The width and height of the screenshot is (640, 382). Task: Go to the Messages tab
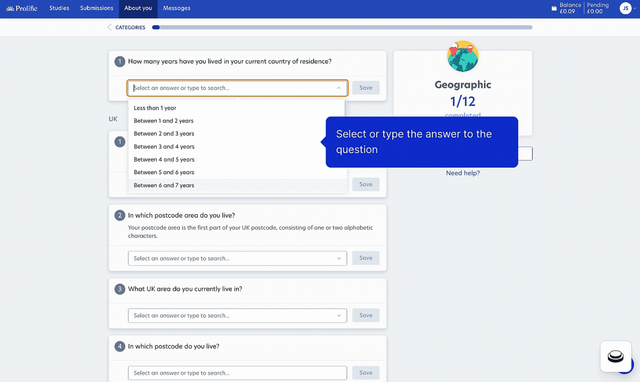click(176, 8)
